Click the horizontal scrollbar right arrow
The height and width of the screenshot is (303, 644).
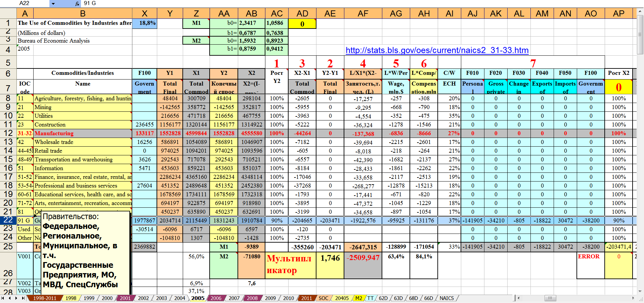633,298
